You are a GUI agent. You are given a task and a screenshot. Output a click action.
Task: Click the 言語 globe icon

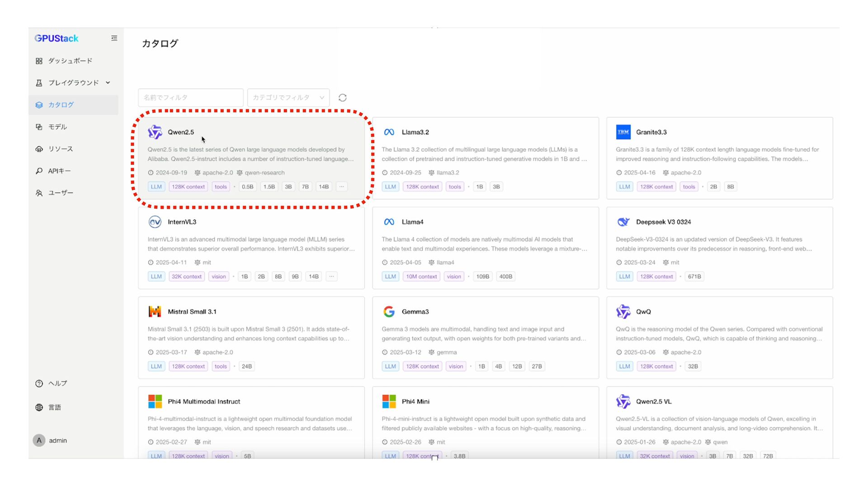pyautogui.click(x=39, y=408)
